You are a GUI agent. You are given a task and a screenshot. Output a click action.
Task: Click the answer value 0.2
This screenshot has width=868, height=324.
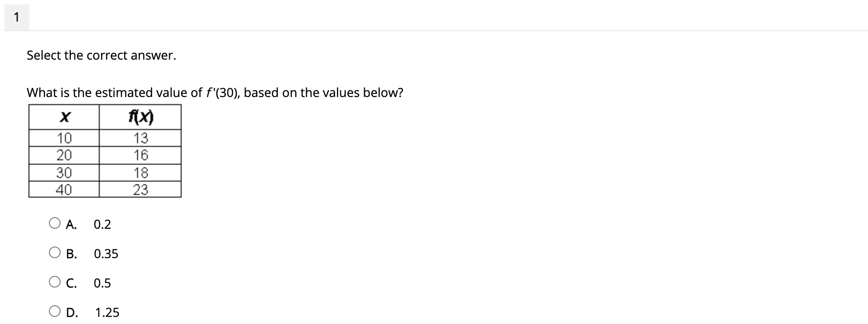click(102, 225)
